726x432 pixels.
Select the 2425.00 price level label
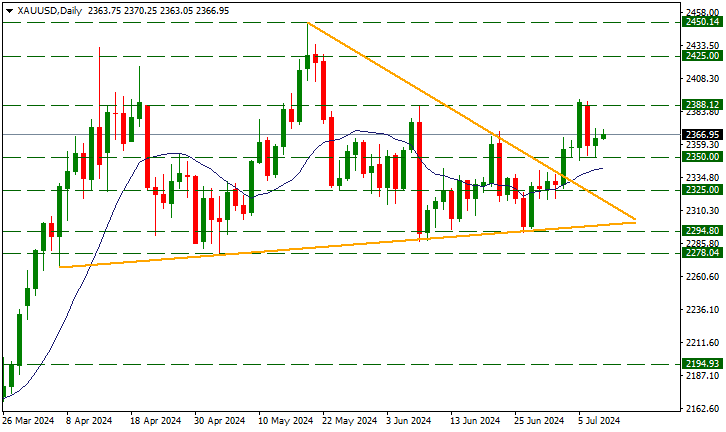702,56
